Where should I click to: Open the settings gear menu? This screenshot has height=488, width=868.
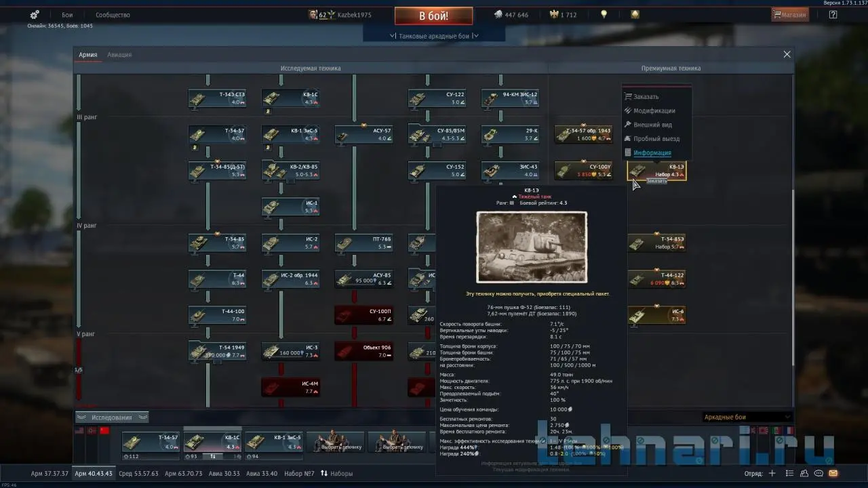coord(35,14)
